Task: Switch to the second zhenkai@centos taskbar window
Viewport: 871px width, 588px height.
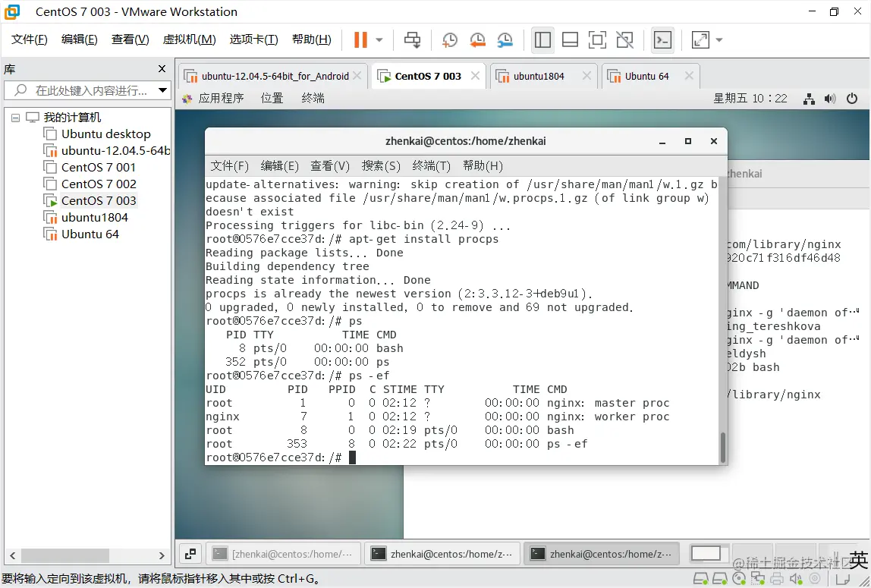Action: pyautogui.click(x=443, y=554)
